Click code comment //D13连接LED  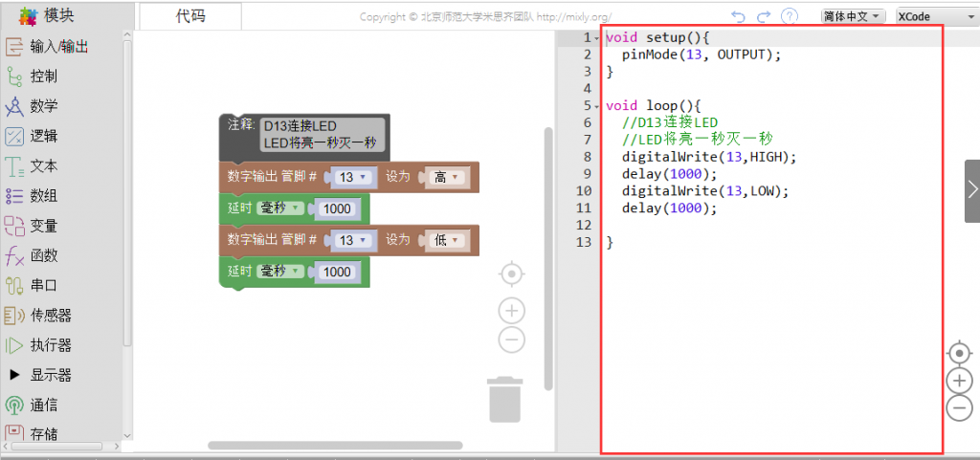tap(669, 122)
